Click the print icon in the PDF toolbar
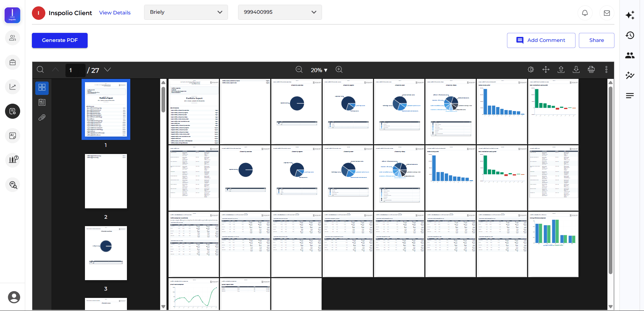The height and width of the screenshot is (311, 644). point(591,69)
